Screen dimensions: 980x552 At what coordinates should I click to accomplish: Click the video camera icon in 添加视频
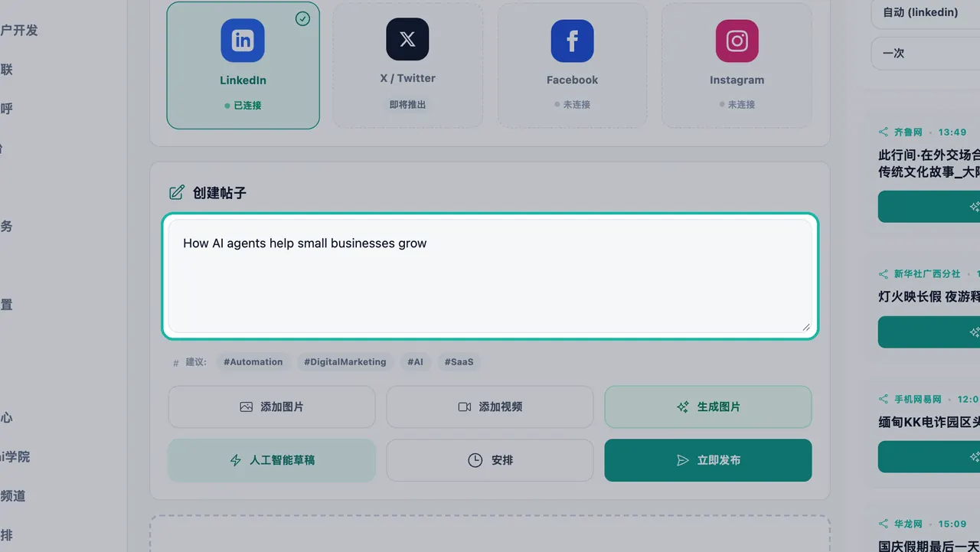[465, 407]
